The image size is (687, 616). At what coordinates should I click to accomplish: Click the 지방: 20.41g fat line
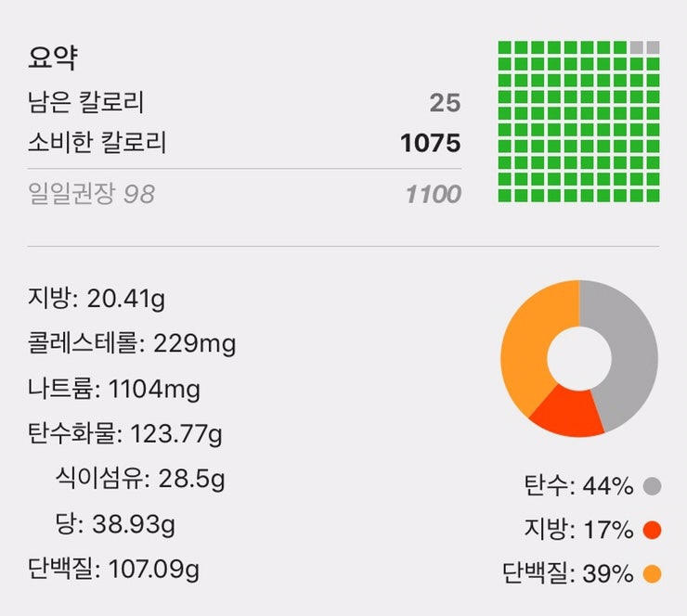tap(97, 299)
